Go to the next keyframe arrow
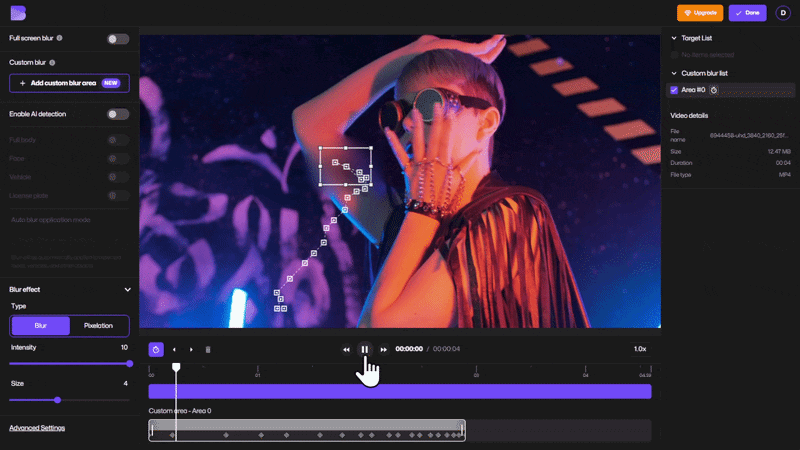 191,349
